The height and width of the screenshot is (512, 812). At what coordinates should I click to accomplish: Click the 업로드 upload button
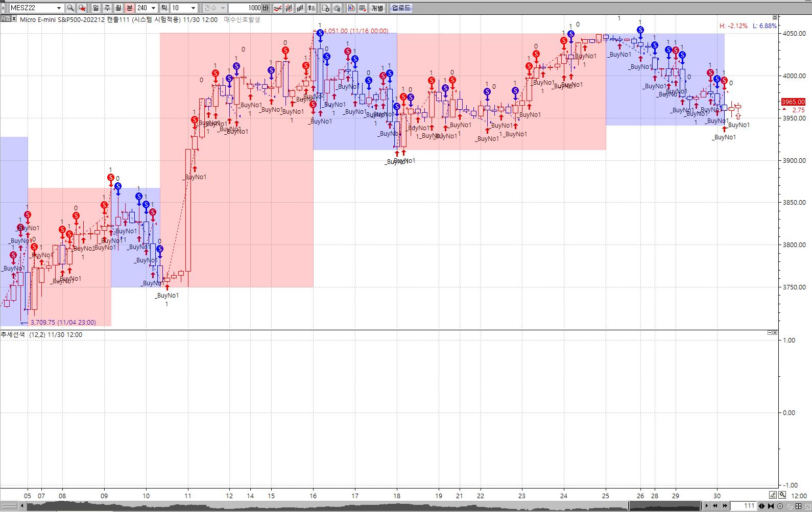401,8
